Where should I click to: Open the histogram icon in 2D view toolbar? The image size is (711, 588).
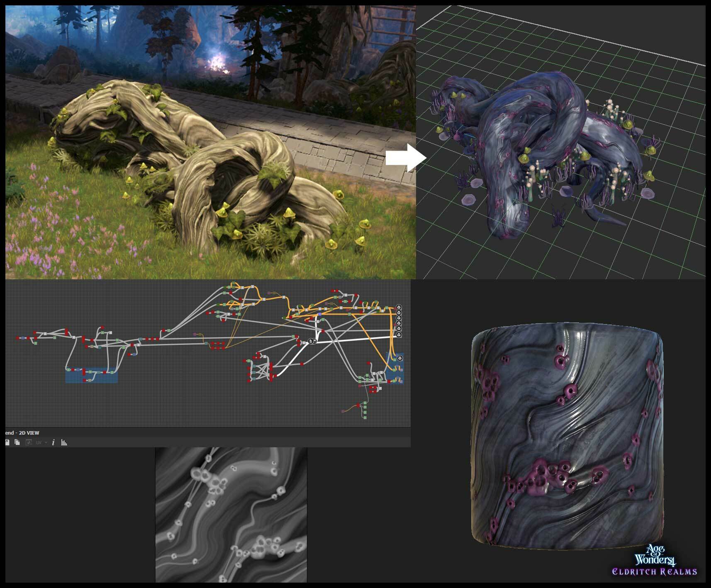click(64, 442)
